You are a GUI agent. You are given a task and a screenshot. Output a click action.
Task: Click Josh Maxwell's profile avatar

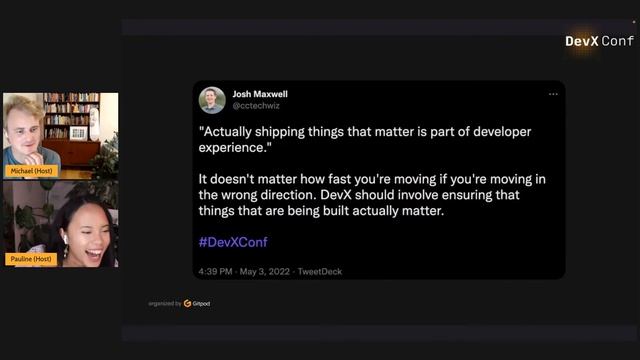click(212, 100)
